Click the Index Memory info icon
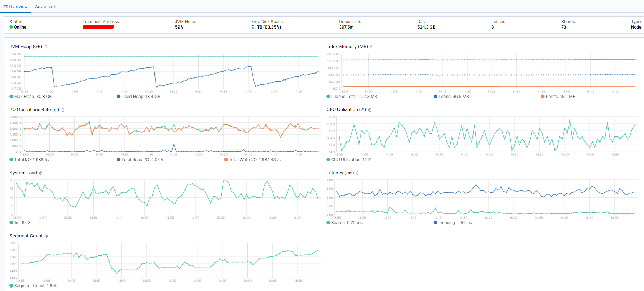644x291 pixels. point(372,47)
